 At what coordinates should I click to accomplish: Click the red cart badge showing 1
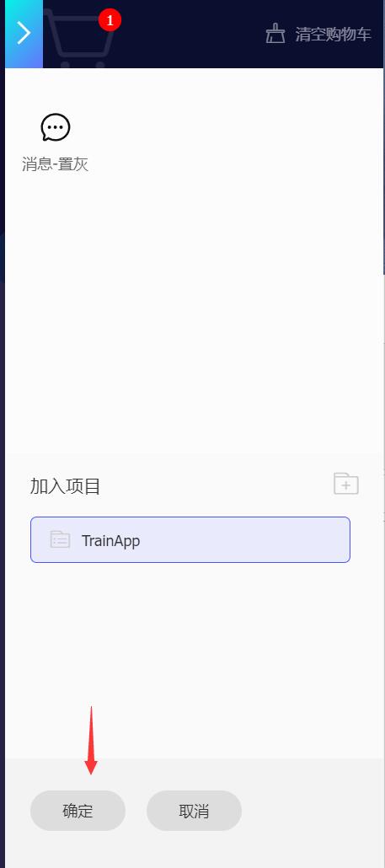pyautogui.click(x=110, y=21)
